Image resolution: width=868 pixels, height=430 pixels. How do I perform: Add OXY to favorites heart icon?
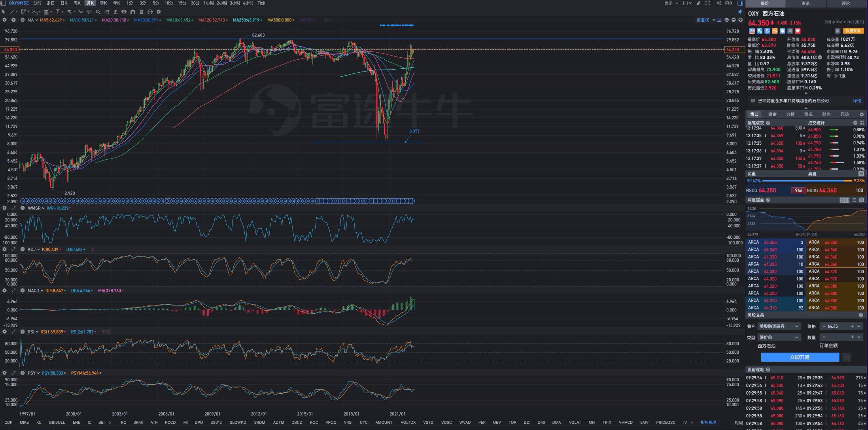pyautogui.click(x=798, y=31)
